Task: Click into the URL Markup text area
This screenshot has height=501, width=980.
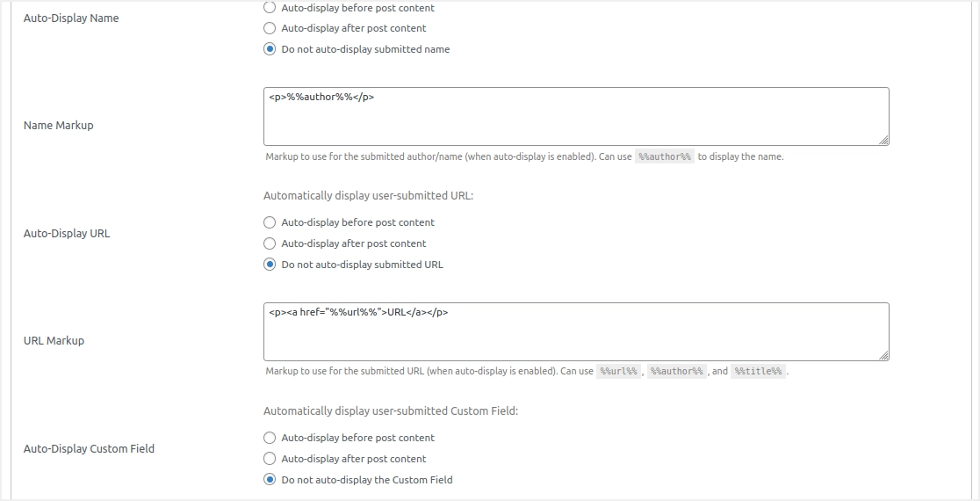Action: [575, 331]
